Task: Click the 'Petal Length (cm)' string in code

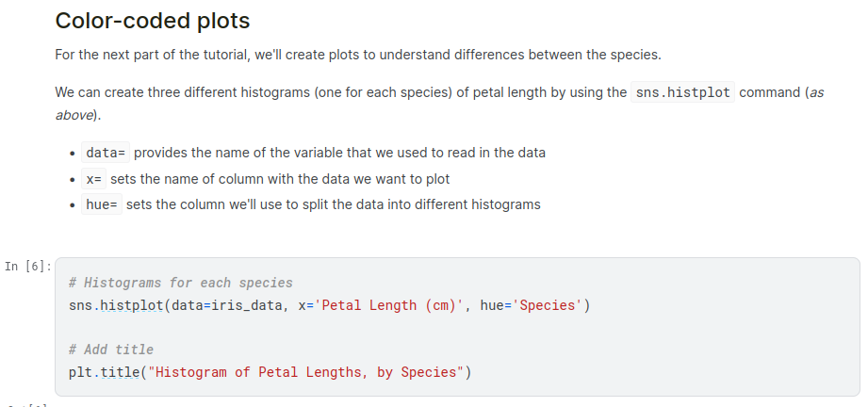Action: pos(390,305)
